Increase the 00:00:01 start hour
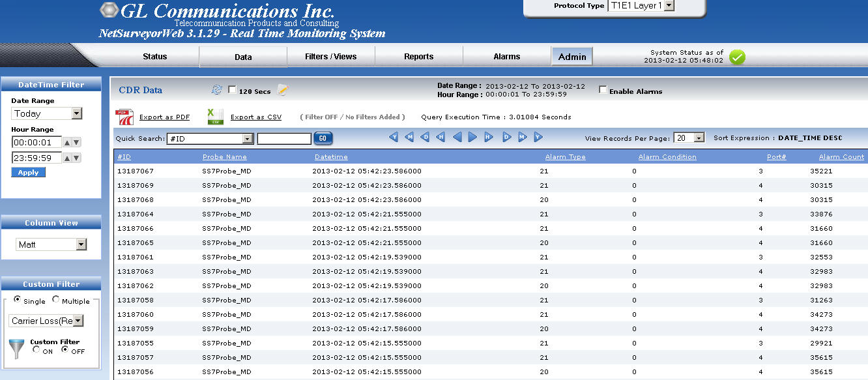 67,142
